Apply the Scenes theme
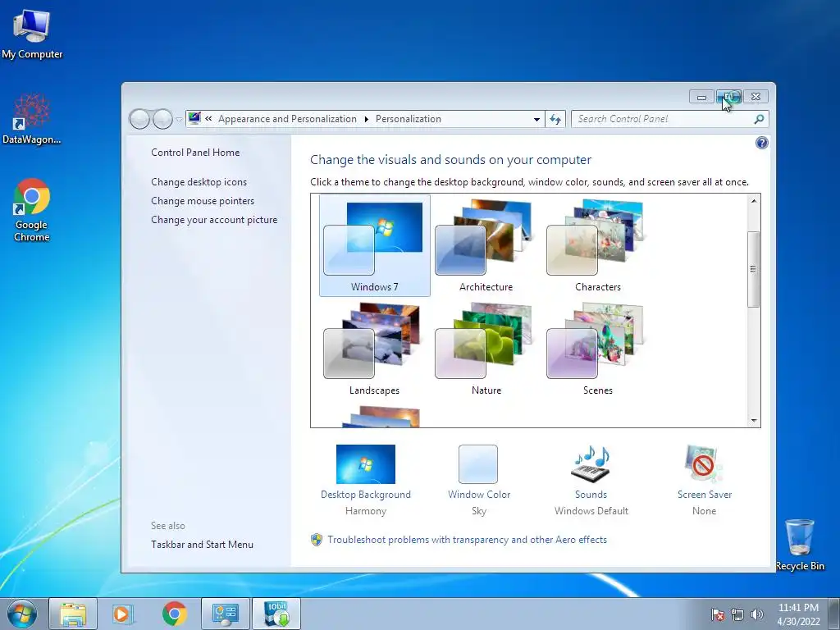840x630 pixels. pos(597,348)
